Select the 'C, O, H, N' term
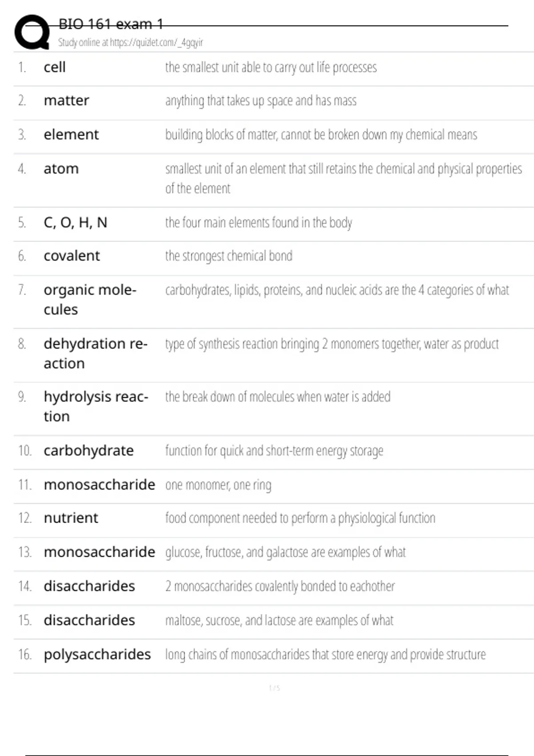Screen dimensions: 534x756 [x=75, y=222]
